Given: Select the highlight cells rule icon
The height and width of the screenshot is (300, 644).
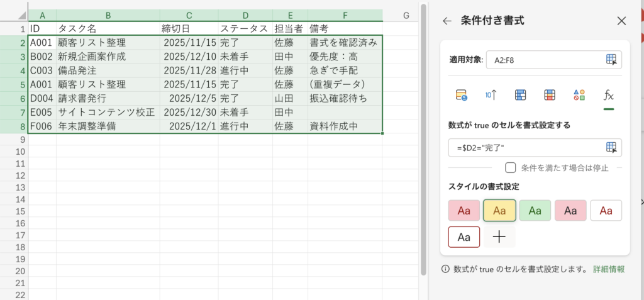Looking at the screenshot, I should [x=461, y=95].
